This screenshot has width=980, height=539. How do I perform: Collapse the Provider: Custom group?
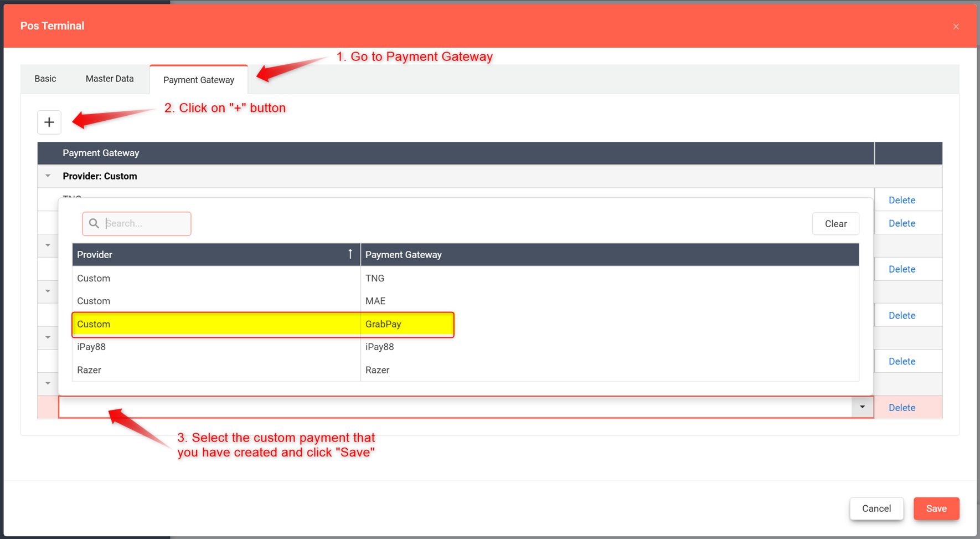[x=48, y=176]
